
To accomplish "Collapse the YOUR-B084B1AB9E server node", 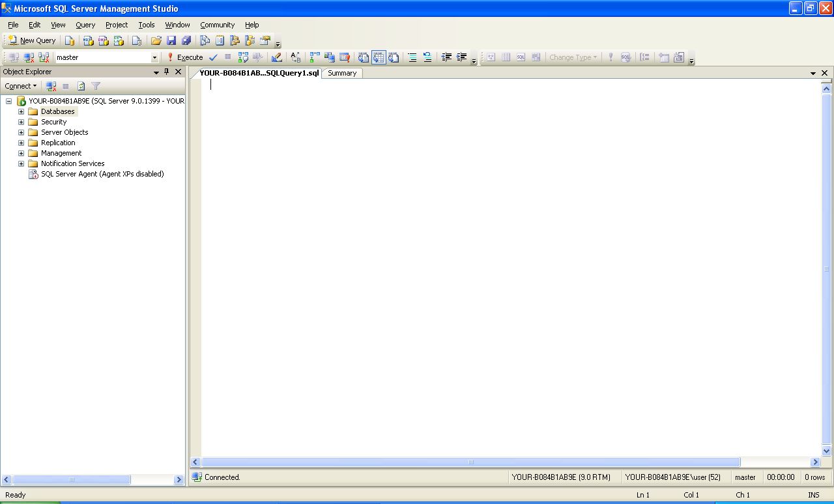I will coord(8,101).
